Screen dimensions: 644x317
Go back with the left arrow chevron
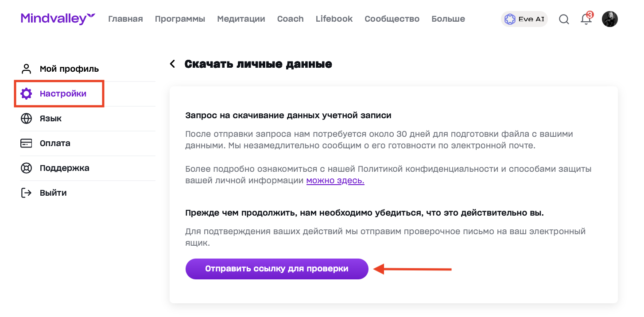tap(172, 64)
